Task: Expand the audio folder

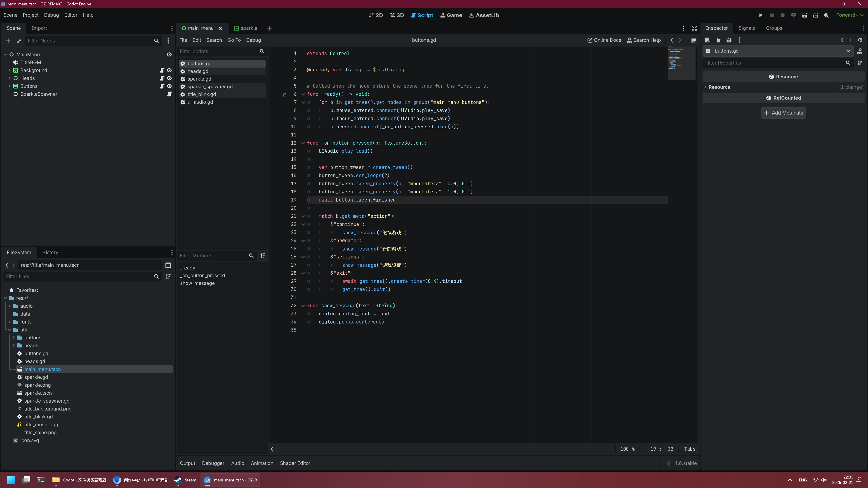Action: (x=9, y=306)
